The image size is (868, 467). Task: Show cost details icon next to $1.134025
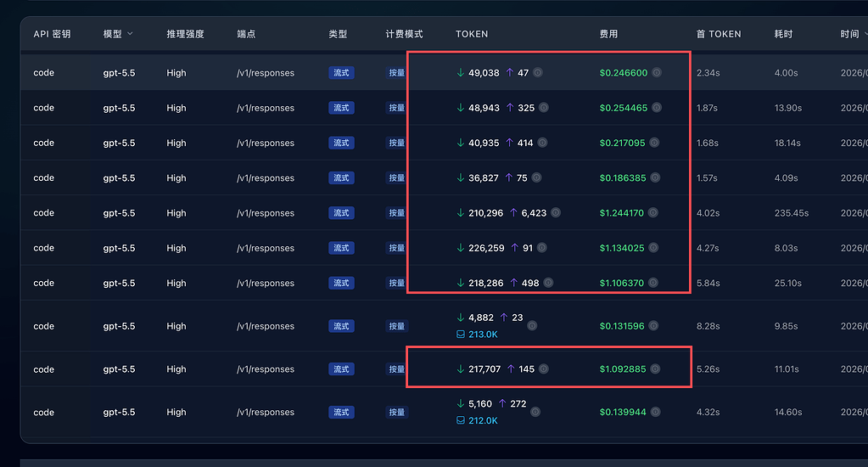click(x=653, y=248)
